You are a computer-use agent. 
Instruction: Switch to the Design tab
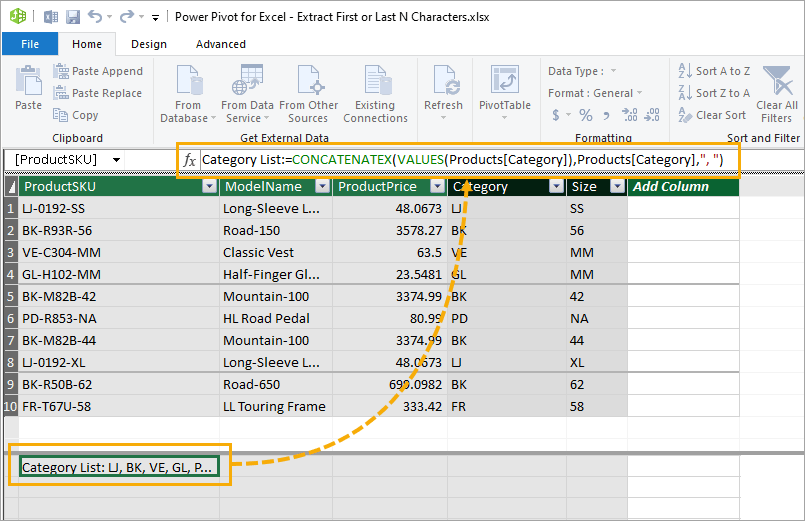click(149, 44)
